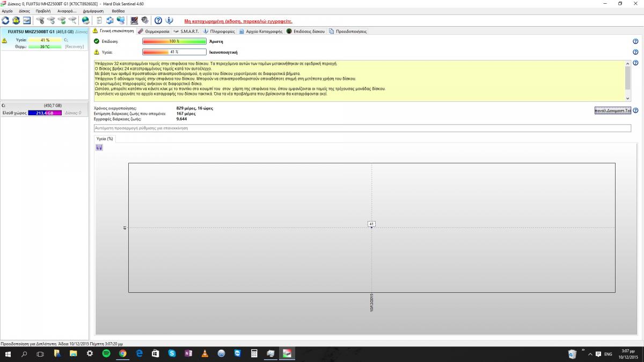Screen dimensions: 644x362
Task: Click the Υγεία 41 % progress bar
Action: pyautogui.click(x=174, y=53)
